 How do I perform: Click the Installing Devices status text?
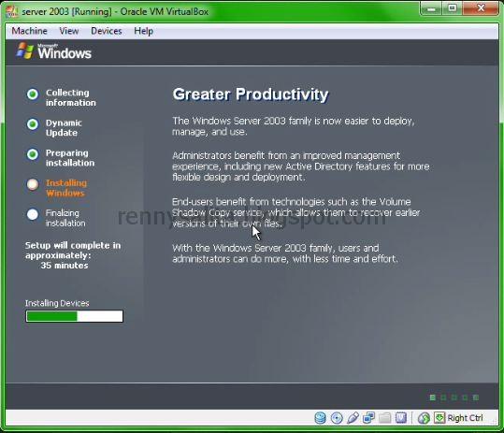tap(57, 303)
